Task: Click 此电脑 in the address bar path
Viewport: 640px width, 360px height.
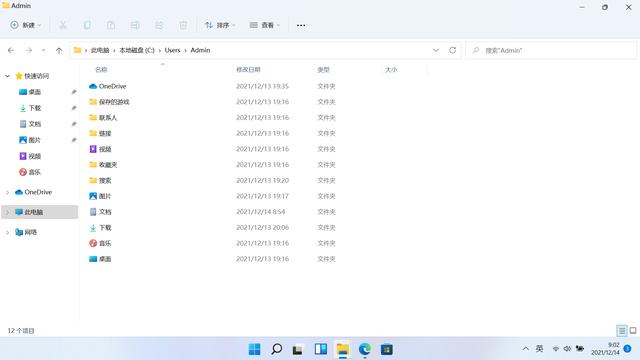Action: coord(100,50)
